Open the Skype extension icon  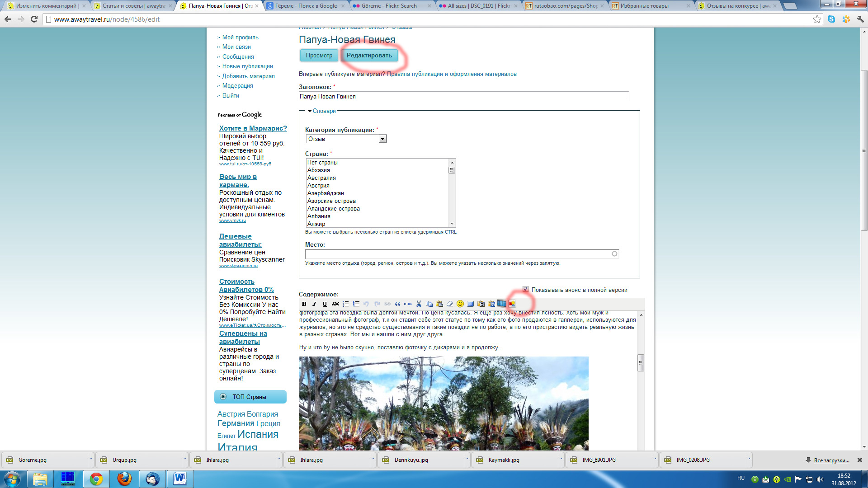[x=831, y=19]
